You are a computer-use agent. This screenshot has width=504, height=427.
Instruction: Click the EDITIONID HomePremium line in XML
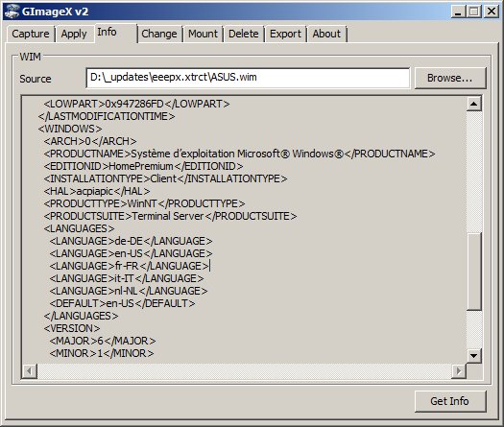[x=143, y=166]
